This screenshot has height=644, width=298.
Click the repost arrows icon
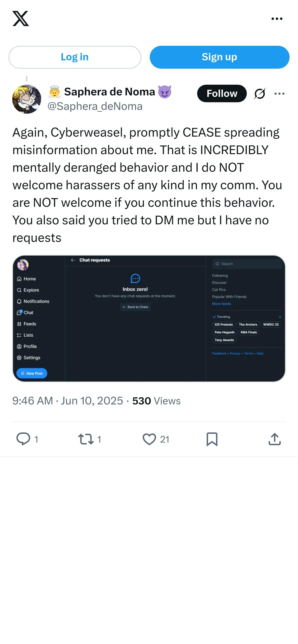[x=86, y=439]
